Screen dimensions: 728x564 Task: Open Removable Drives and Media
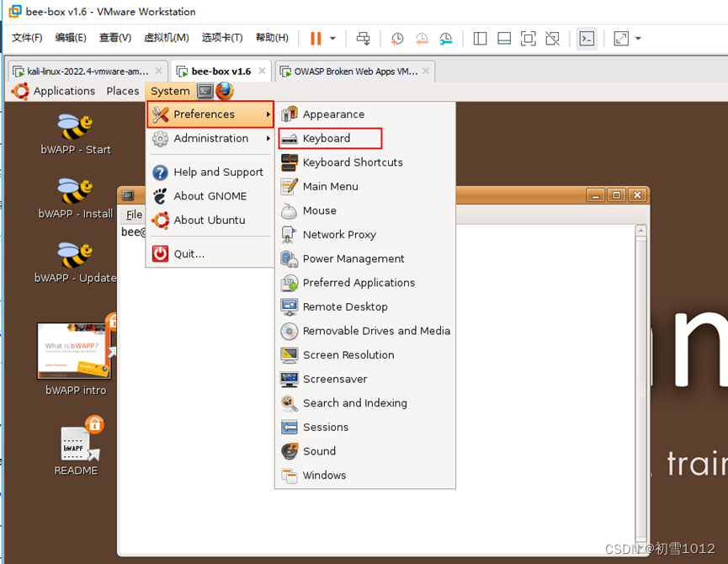tap(365, 331)
